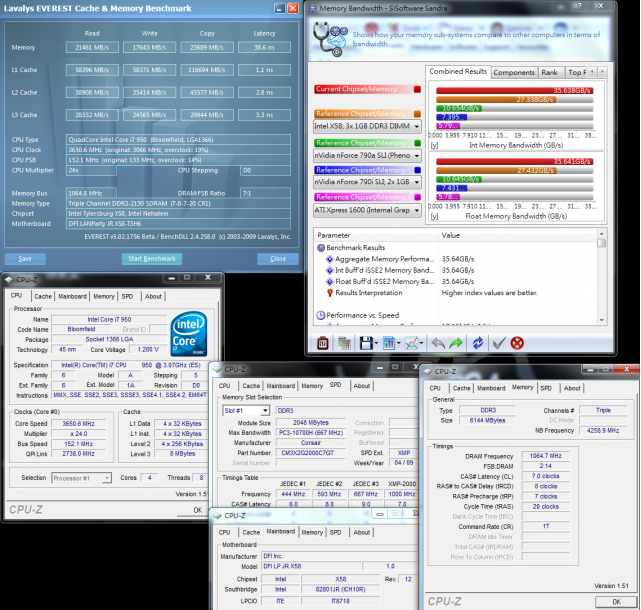641x610 pixels.
Task: Open the Processor #1 selection dropdown
Action: point(107,478)
